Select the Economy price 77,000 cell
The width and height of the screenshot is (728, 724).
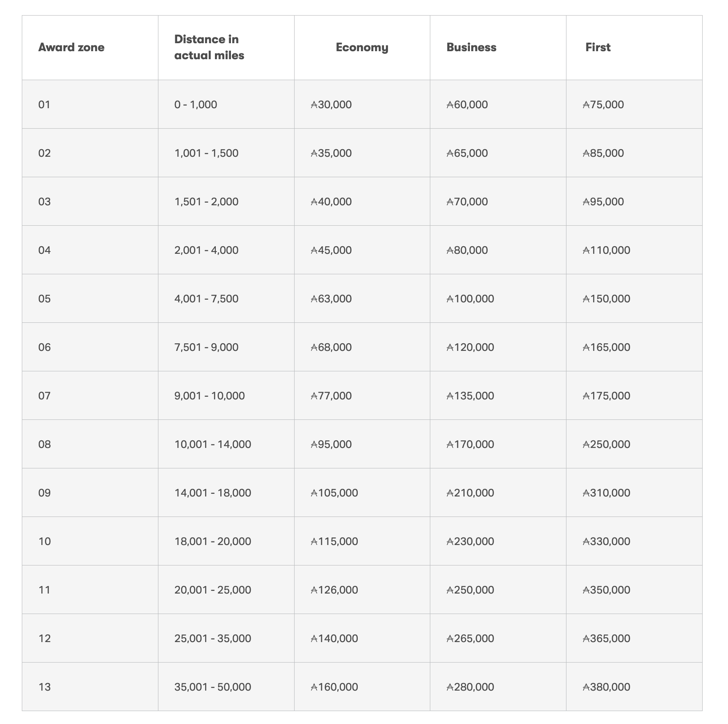(362, 396)
